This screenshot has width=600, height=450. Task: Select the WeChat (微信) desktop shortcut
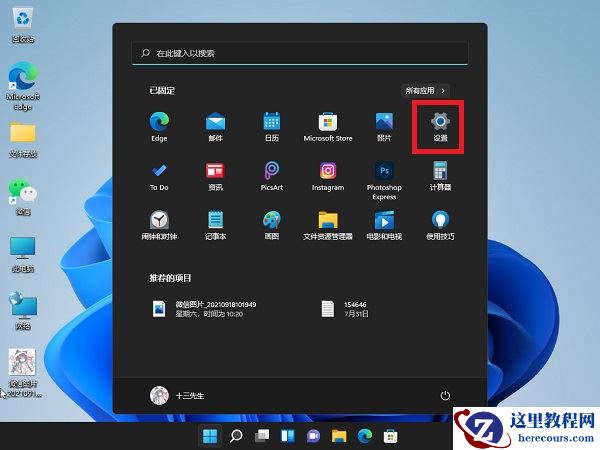coord(23,197)
